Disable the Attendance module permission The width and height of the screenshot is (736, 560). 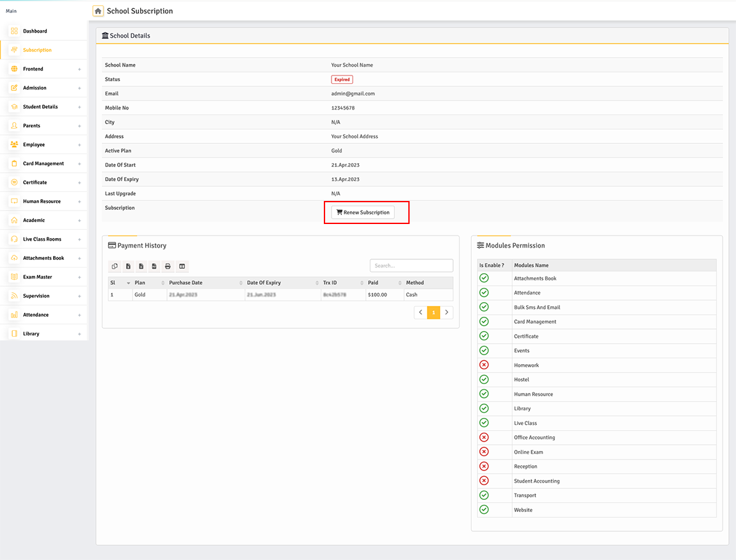point(484,292)
